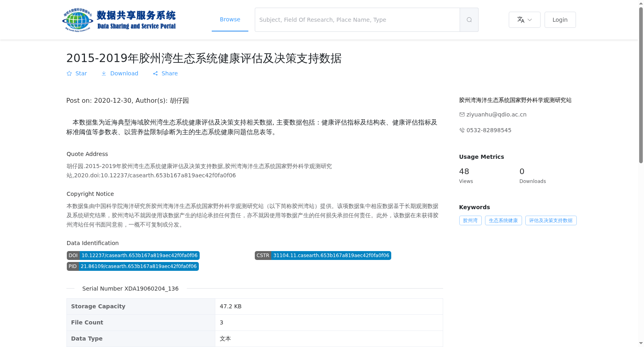Click the Keywords heading
The width and height of the screenshot is (644, 347).
pos(475,207)
